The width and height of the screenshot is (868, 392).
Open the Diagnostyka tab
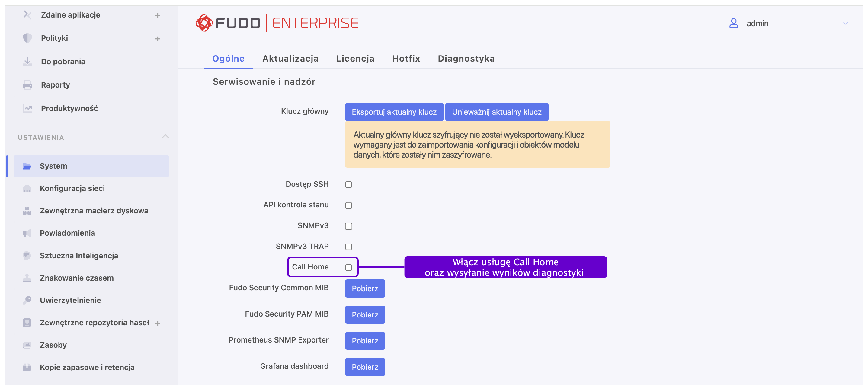click(x=466, y=59)
